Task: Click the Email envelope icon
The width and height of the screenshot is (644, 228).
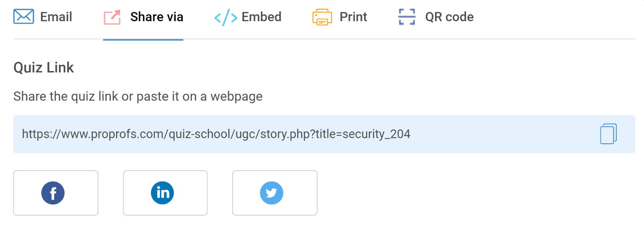Action: coord(23,16)
